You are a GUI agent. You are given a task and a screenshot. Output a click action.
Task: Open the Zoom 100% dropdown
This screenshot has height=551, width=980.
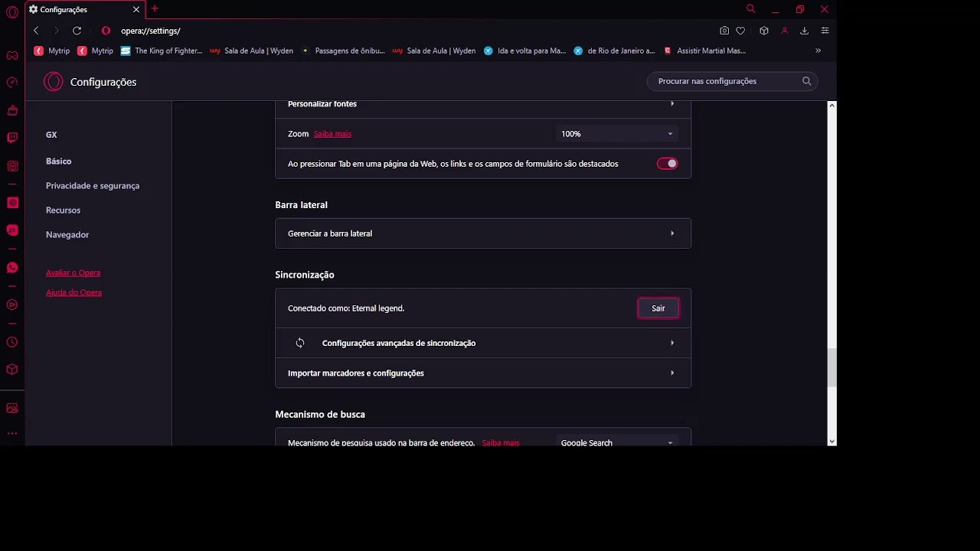tap(616, 134)
